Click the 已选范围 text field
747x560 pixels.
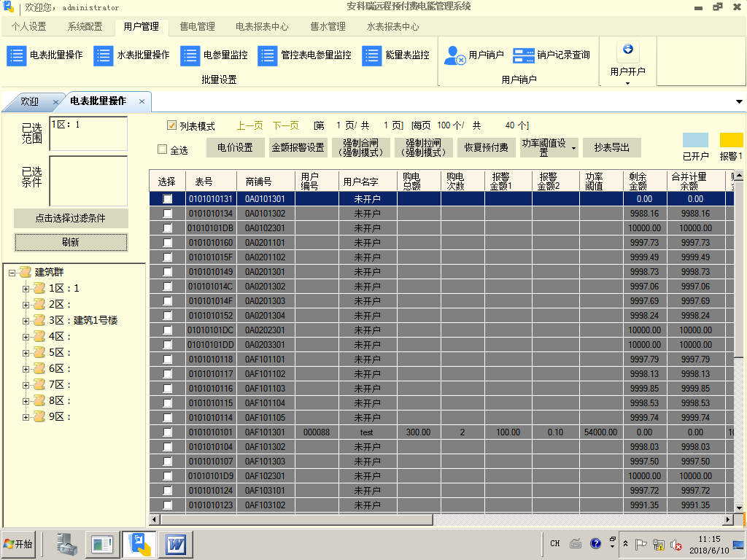click(x=88, y=134)
